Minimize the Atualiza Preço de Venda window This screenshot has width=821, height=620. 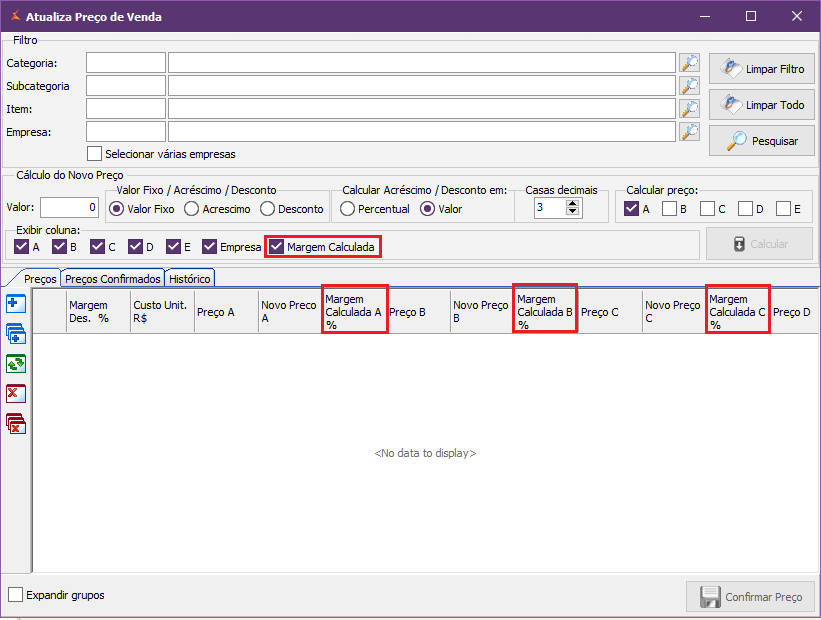[x=705, y=16]
